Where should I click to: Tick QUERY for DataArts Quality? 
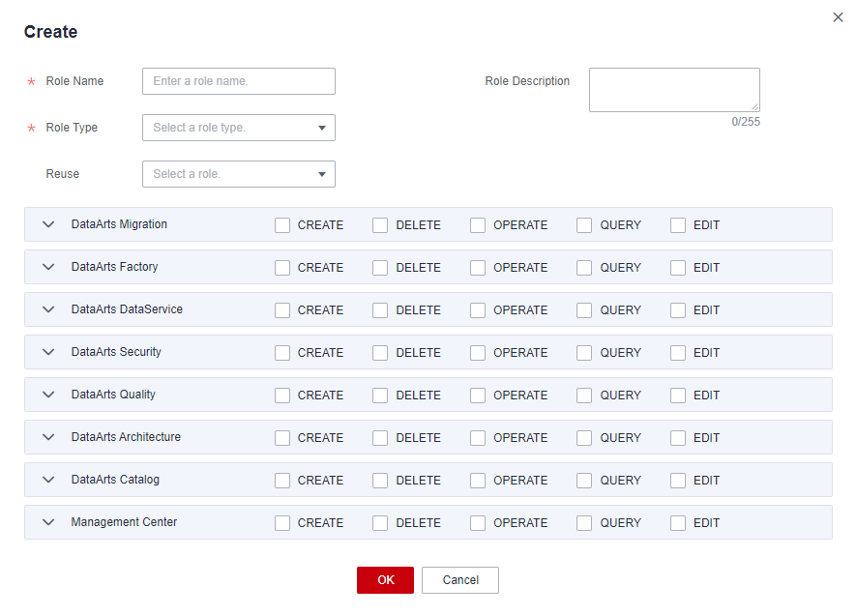point(584,396)
